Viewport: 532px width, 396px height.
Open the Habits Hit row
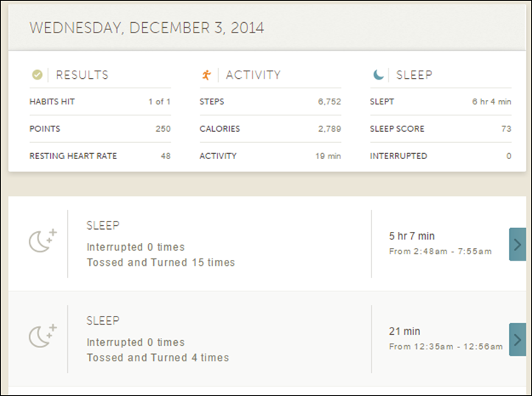pos(100,102)
